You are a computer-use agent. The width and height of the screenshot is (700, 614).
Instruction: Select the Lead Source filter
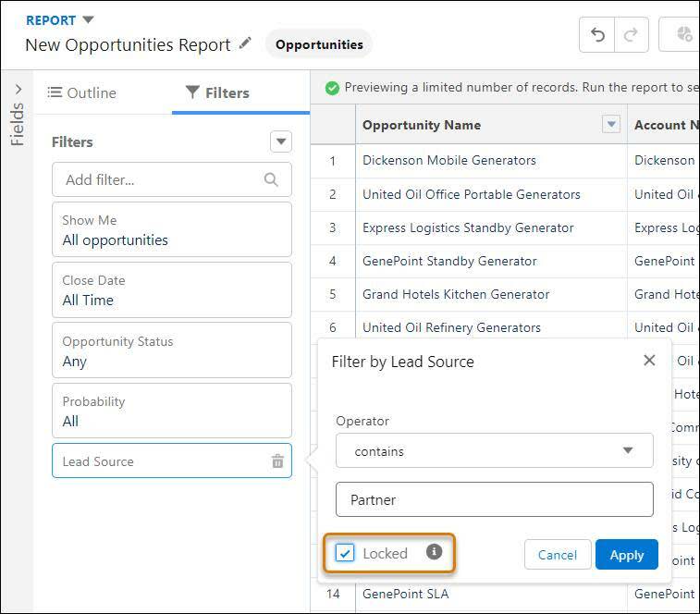172,460
